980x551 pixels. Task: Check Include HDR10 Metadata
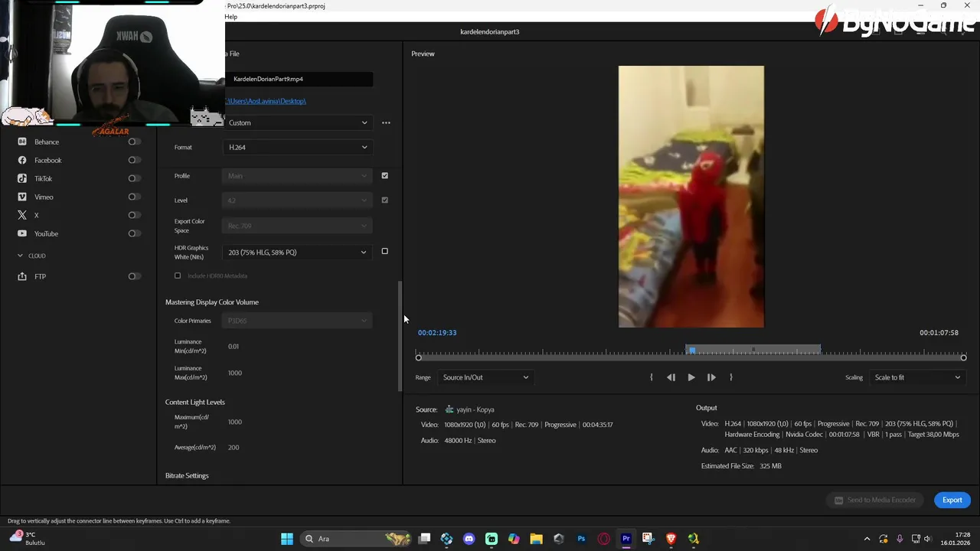pyautogui.click(x=178, y=275)
